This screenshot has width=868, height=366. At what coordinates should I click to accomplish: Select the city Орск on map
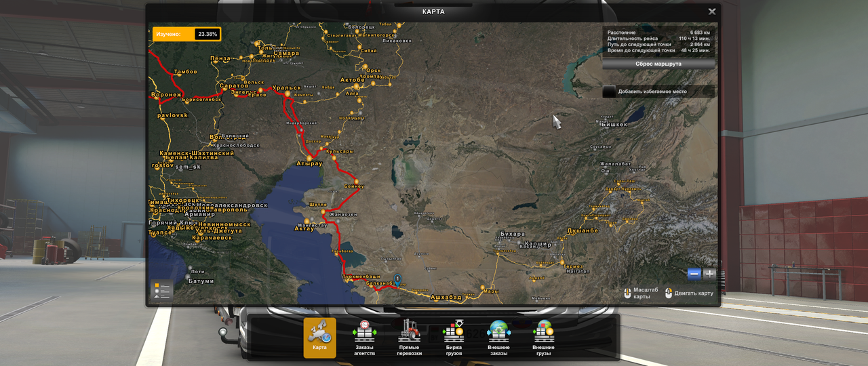(x=373, y=70)
